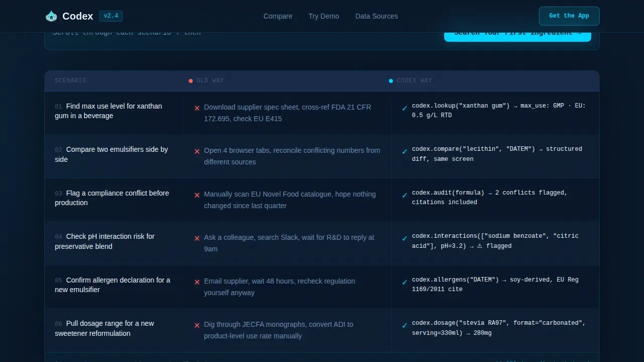Open the Try Demo nav item
The image size is (644, 362).
tap(324, 16)
